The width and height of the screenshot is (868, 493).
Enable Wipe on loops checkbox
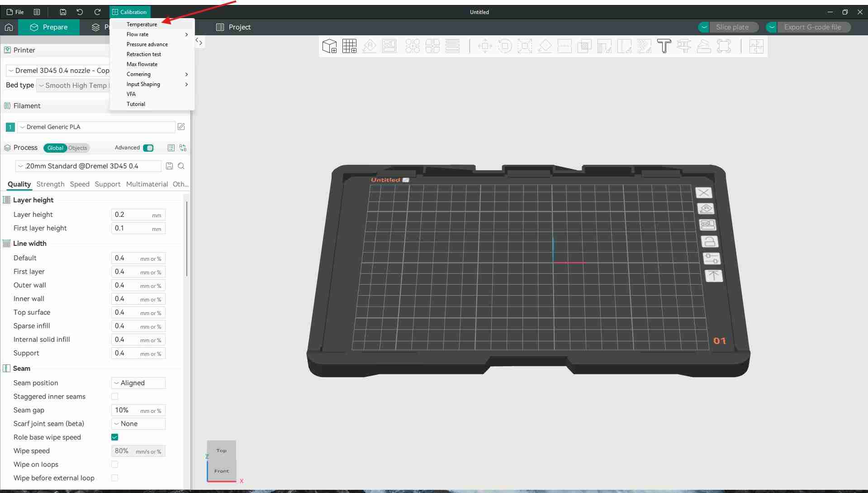pyautogui.click(x=114, y=464)
